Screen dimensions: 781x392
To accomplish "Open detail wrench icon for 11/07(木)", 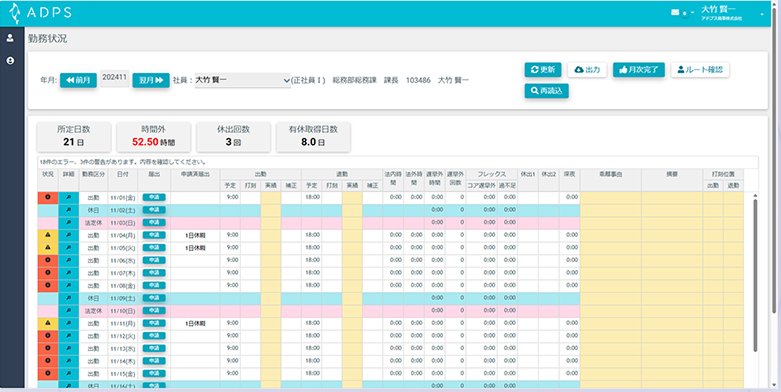I will click(x=68, y=273).
